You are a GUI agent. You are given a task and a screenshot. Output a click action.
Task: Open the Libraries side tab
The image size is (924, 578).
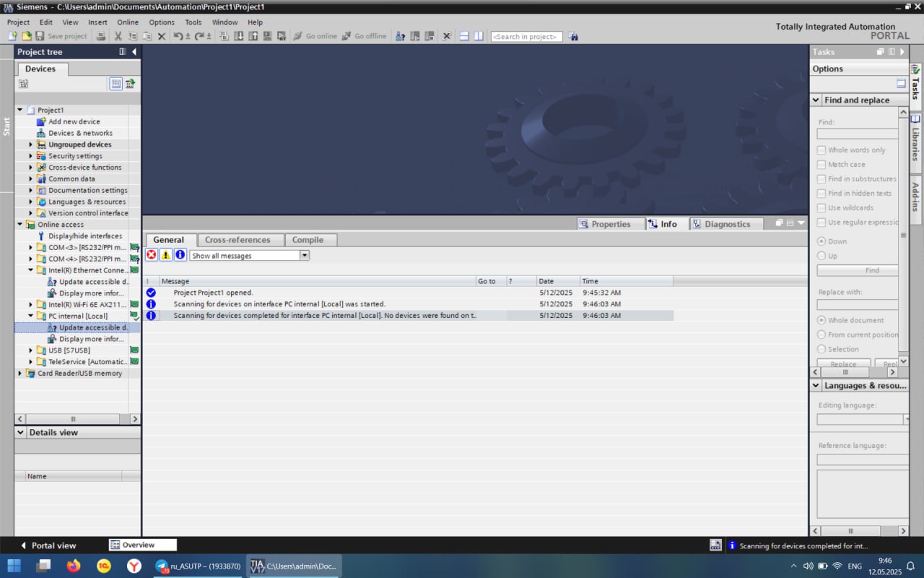point(915,143)
